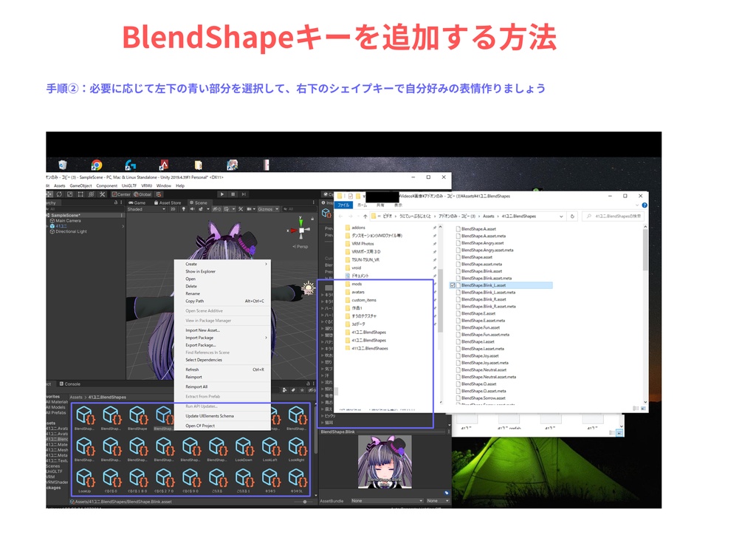
Task: Click the Refresh icon in Explorer address bar
Action: (571, 215)
